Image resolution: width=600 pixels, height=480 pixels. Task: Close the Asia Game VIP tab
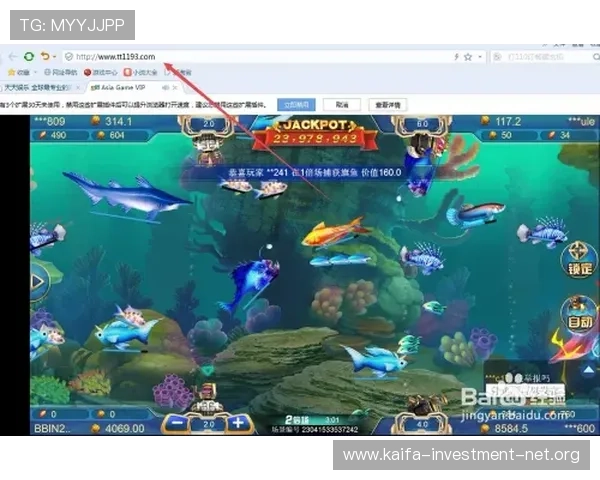175,88
